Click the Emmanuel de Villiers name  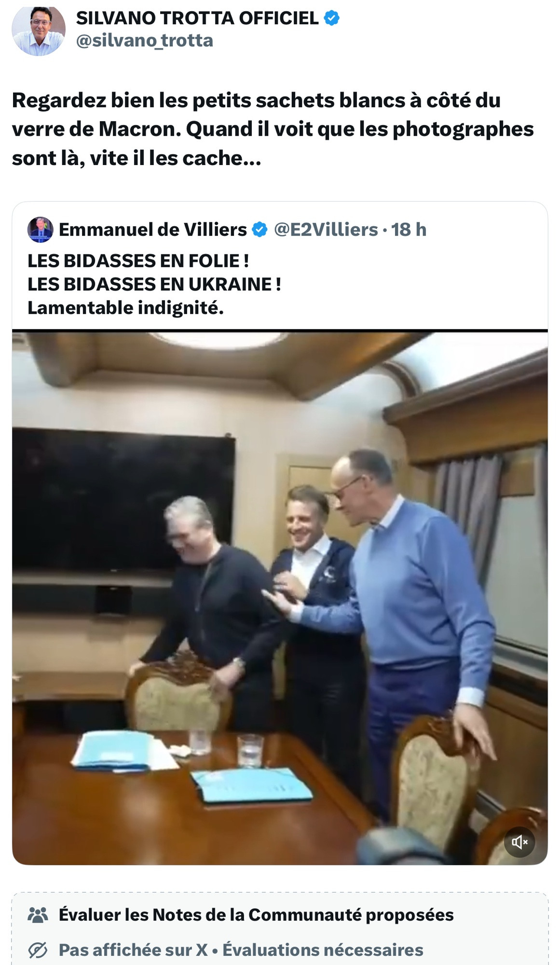point(152,230)
